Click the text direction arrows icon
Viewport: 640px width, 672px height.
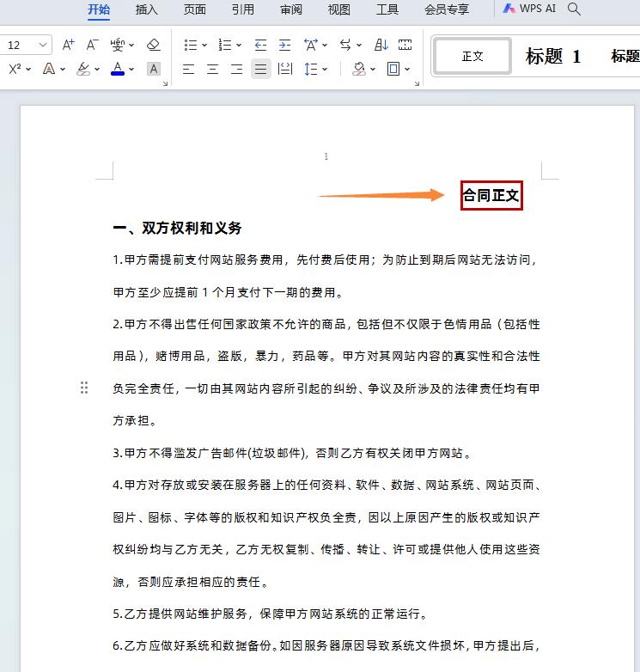coord(345,45)
